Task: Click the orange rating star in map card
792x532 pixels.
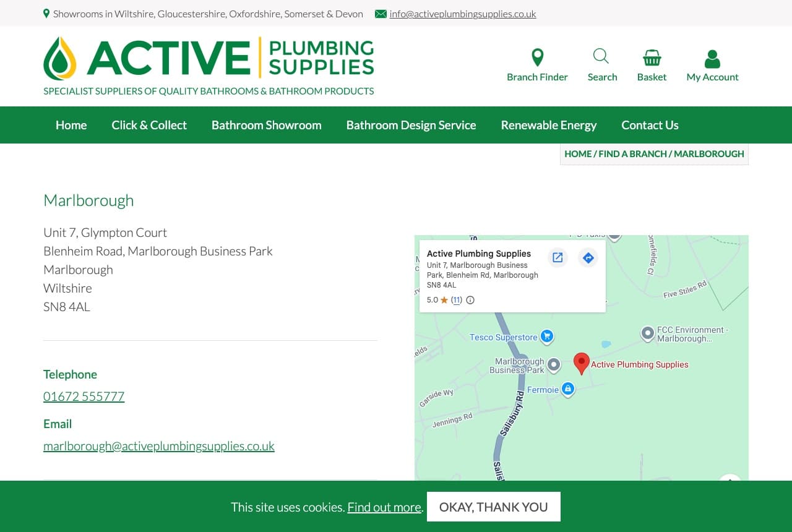Action: click(x=444, y=300)
